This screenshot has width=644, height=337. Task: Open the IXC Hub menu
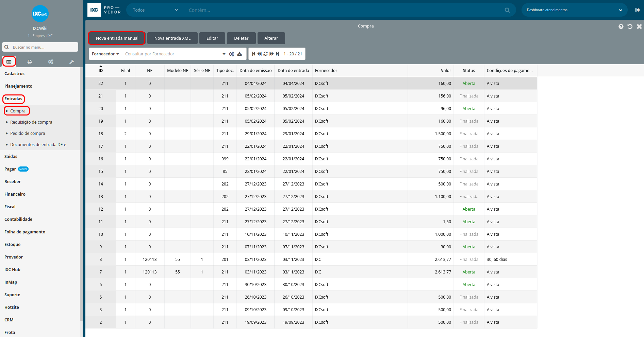[12, 270]
